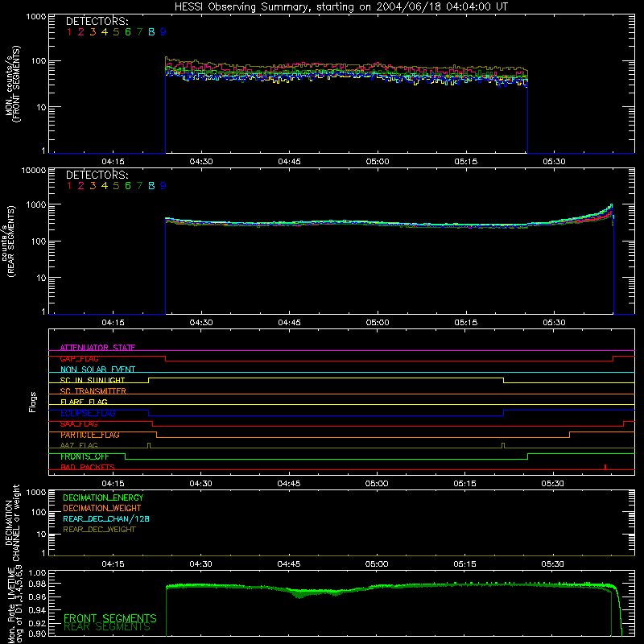The image size is (644, 644).
Task: Click the HESSI Observing Summary title text
Action: [x=341, y=7]
